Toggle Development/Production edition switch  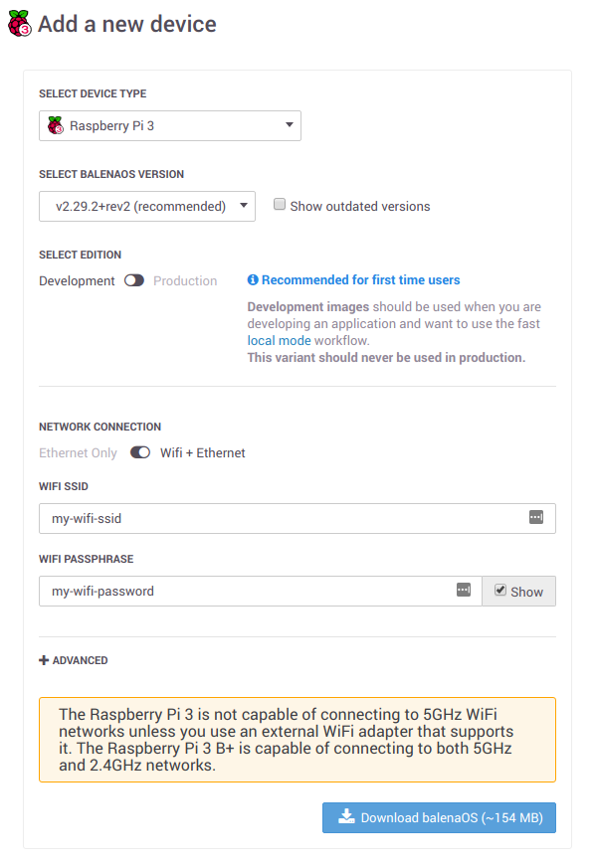tap(134, 280)
